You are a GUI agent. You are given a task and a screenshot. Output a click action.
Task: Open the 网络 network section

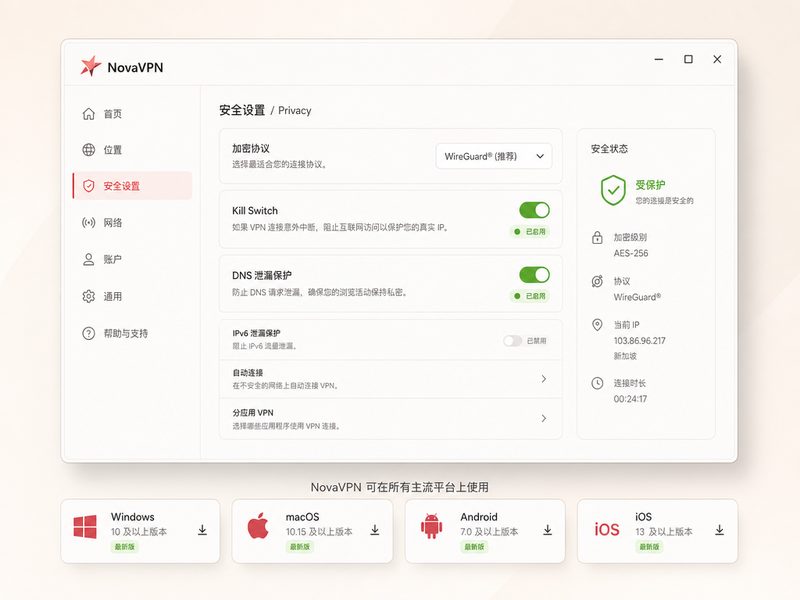[x=133, y=222]
